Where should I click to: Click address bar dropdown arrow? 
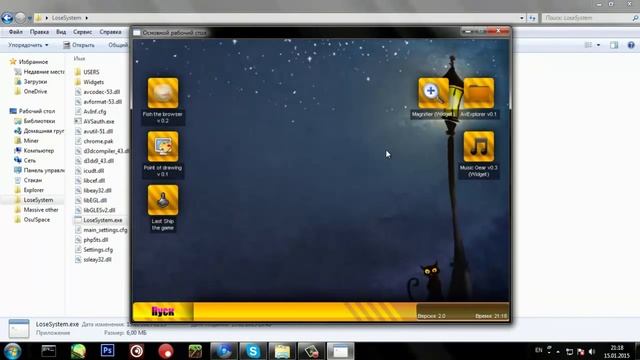coord(522,18)
